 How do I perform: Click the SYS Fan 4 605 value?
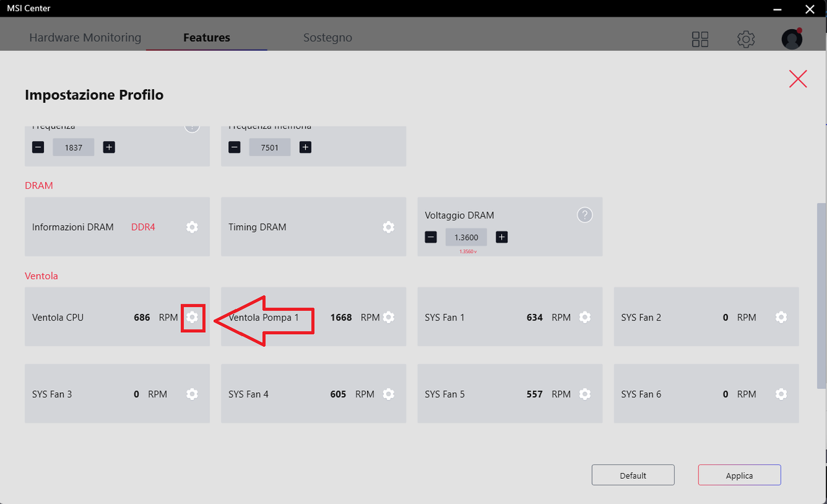(x=339, y=394)
